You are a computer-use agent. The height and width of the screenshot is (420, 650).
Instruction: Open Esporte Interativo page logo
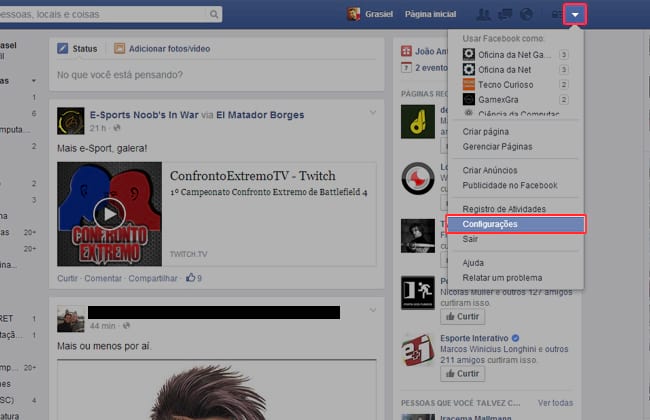(x=418, y=350)
